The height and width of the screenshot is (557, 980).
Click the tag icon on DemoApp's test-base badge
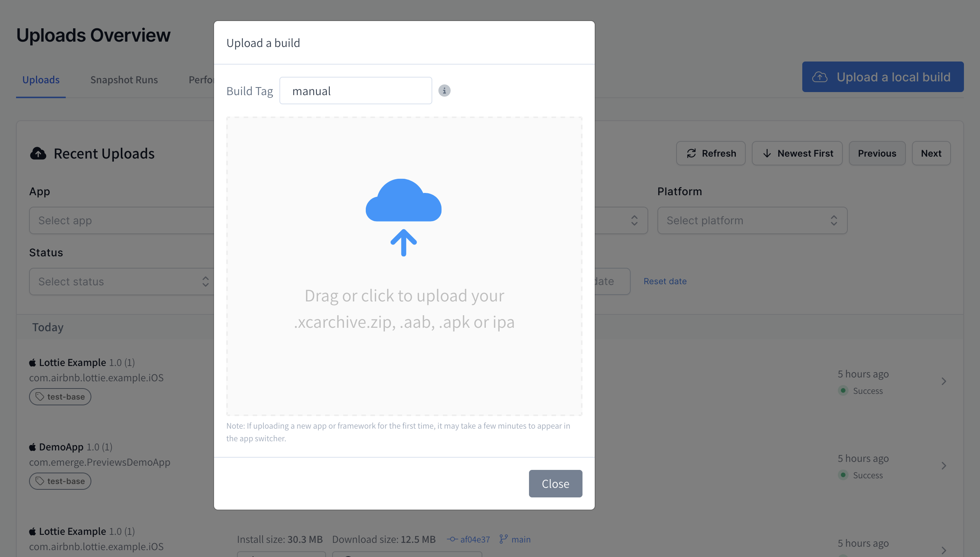pos(40,481)
